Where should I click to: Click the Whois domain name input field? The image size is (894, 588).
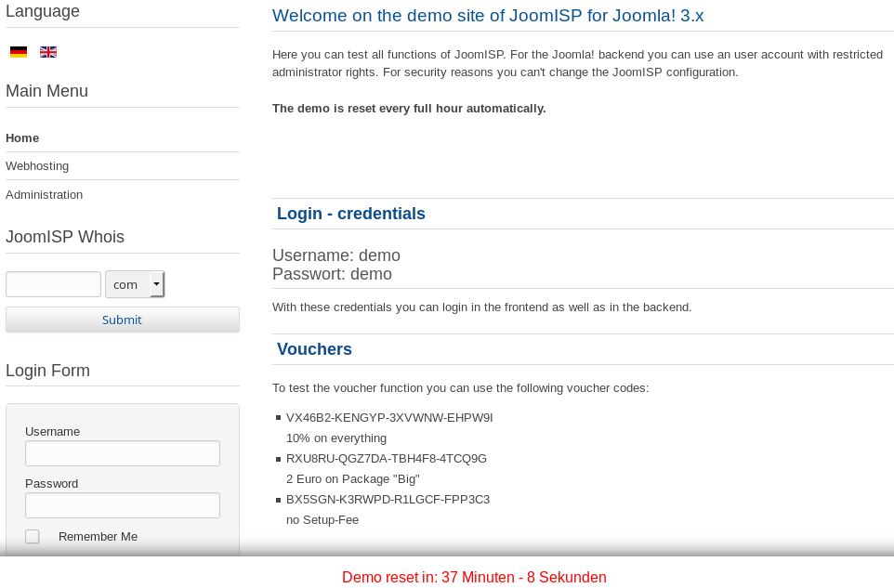[x=54, y=284]
